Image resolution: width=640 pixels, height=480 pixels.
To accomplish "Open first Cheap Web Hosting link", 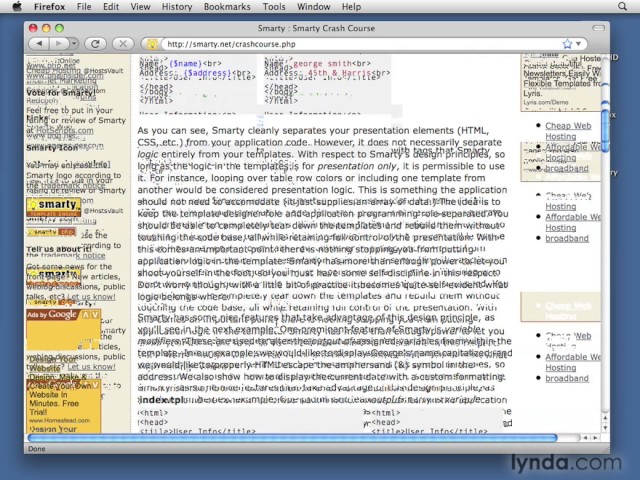I will [568, 131].
